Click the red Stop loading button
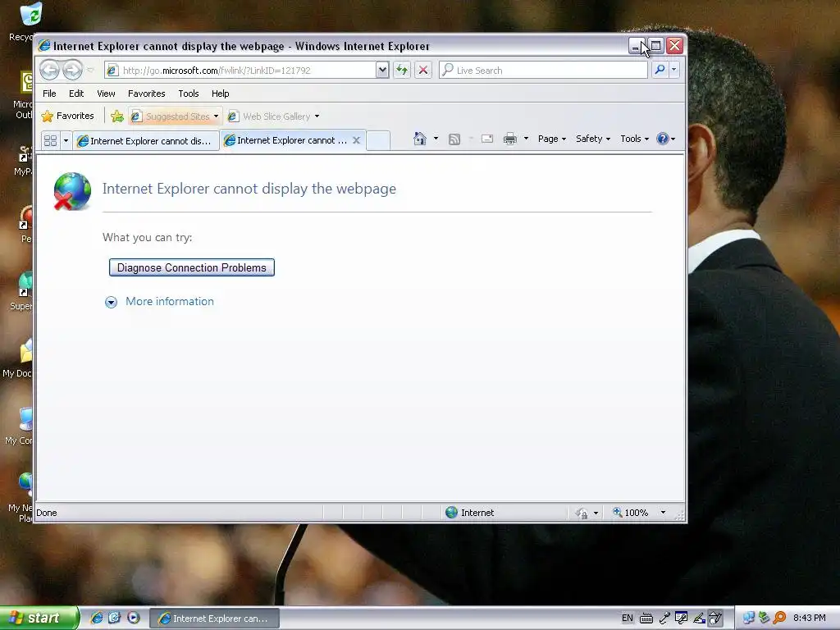Screen dimensions: 840x630 coord(423,71)
